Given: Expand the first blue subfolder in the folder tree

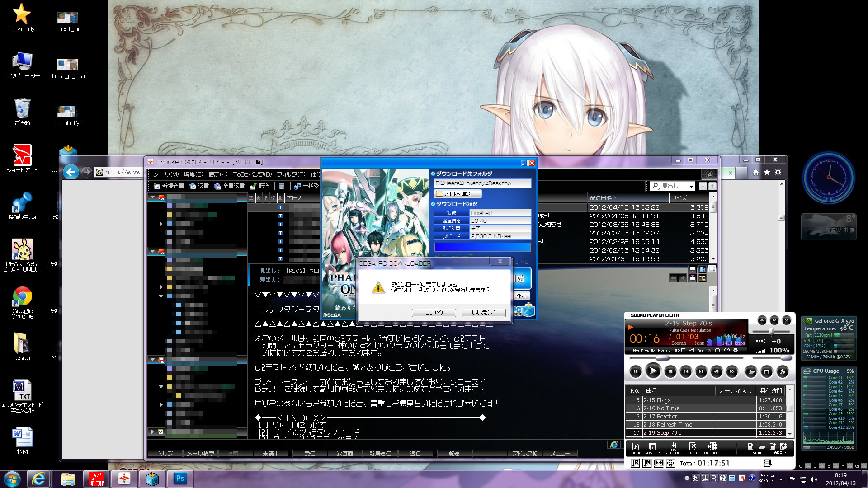Looking at the screenshot, I should click(161, 224).
